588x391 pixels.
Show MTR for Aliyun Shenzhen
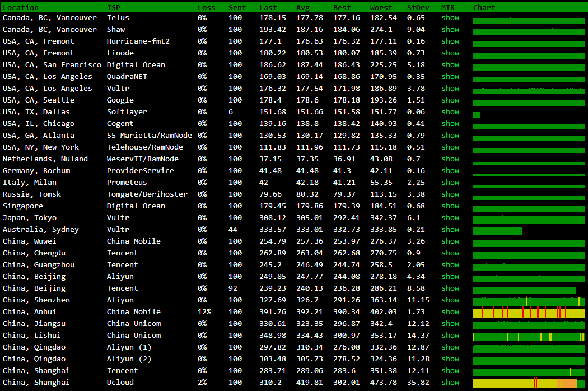coord(450,300)
